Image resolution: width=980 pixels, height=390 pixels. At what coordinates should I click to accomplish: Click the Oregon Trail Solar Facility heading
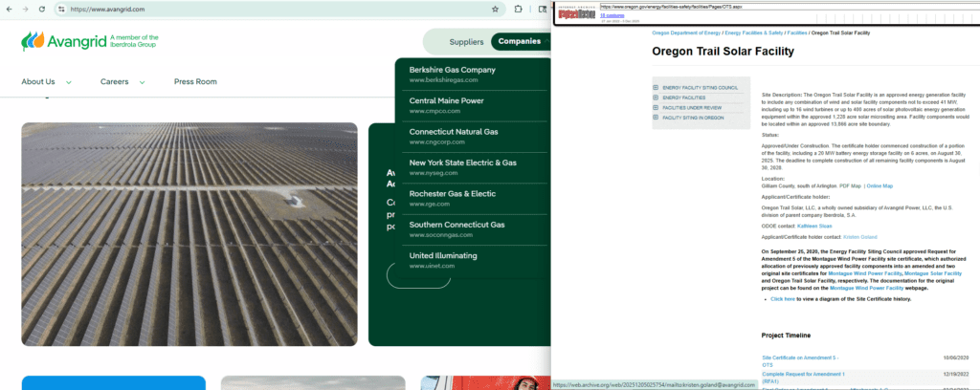pyautogui.click(x=723, y=52)
